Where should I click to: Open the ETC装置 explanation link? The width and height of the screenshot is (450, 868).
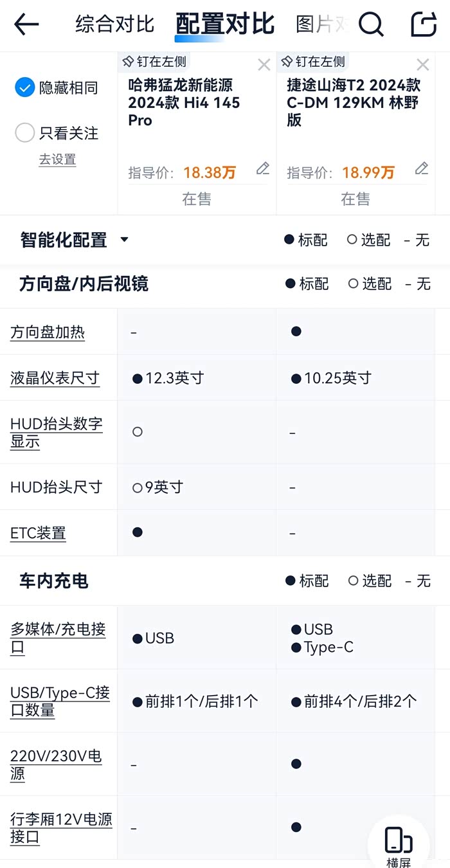[x=38, y=533]
